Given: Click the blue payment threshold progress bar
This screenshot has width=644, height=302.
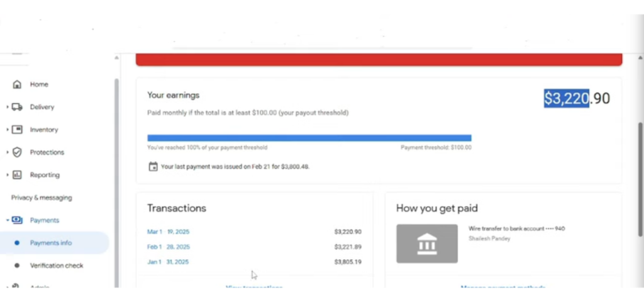Looking at the screenshot, I should tap(309, 138).
